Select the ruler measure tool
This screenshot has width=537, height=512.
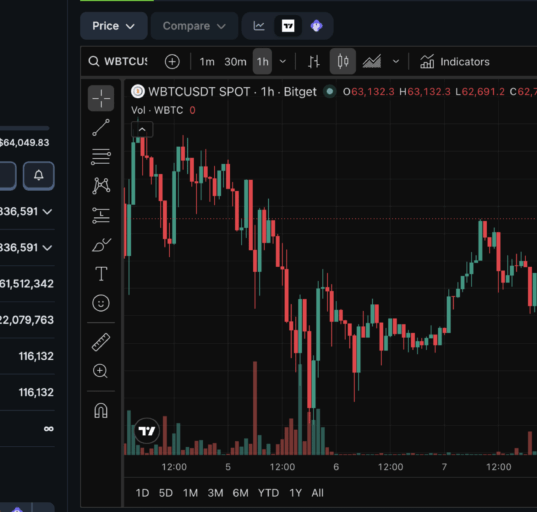pos(101,342)
